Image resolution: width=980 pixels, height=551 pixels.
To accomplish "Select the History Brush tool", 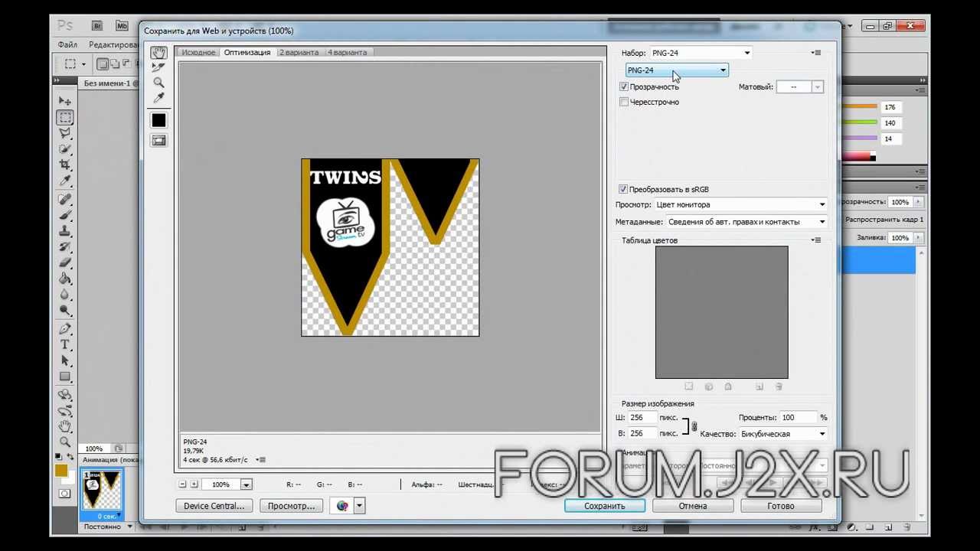I will tap(65, 246).
